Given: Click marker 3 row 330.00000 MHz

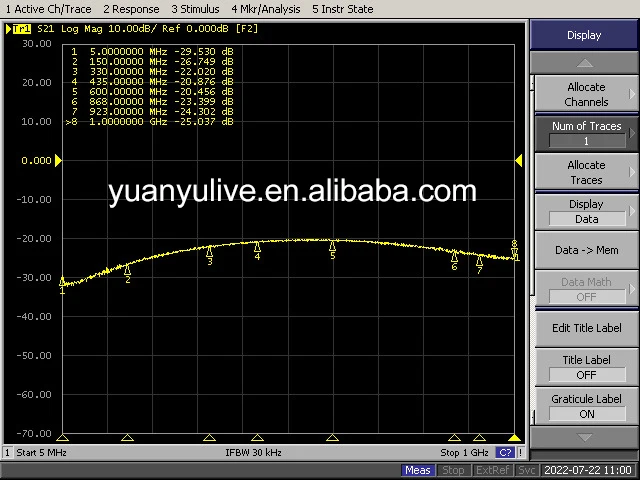Looking at the screenshot, I should [x=152, y=72].
